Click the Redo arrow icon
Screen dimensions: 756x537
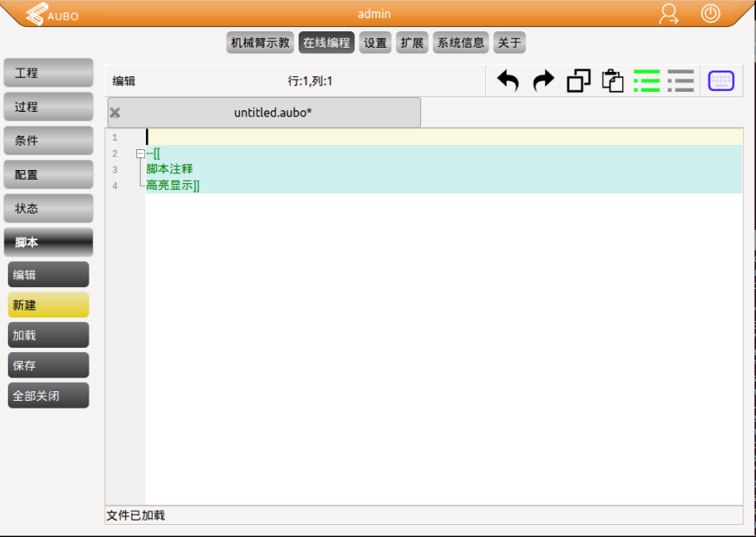(542, 80)
